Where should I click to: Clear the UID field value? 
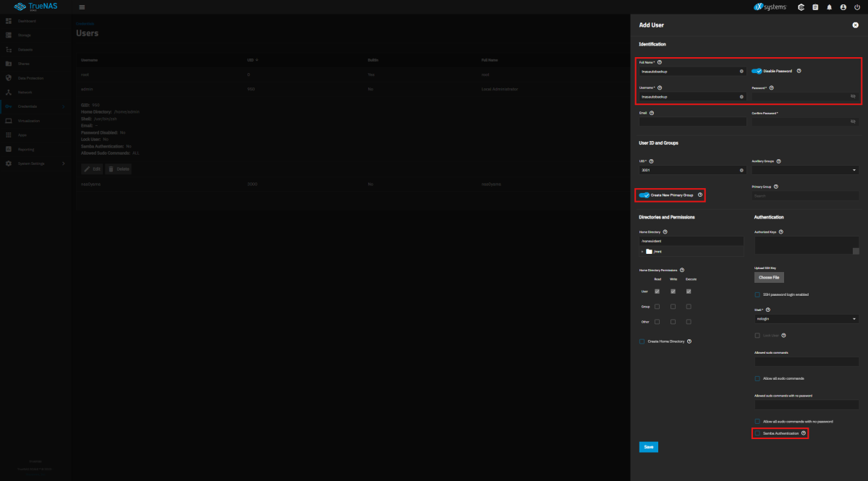click(741, 170)
